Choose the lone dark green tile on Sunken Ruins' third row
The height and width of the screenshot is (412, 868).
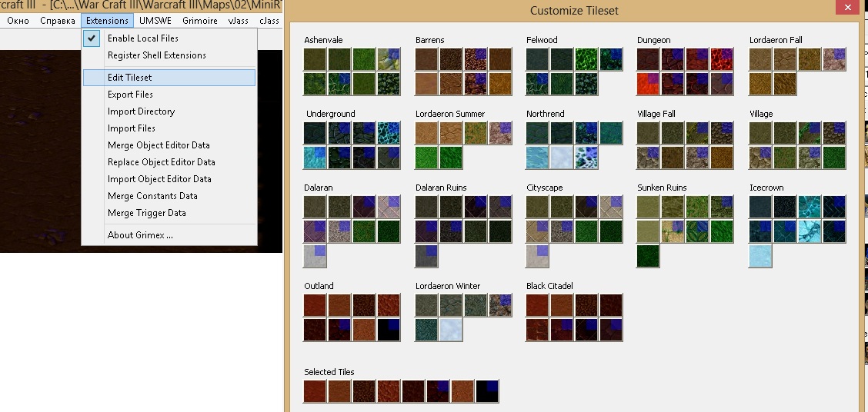[x=648, y=256]
